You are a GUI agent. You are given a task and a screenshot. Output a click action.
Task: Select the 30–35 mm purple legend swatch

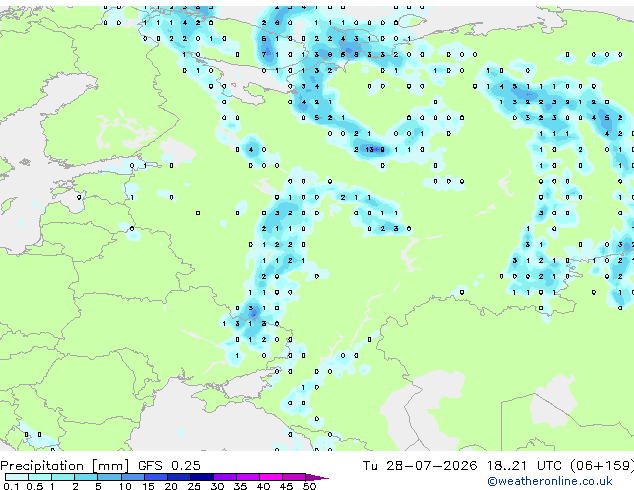click(225, 477)
